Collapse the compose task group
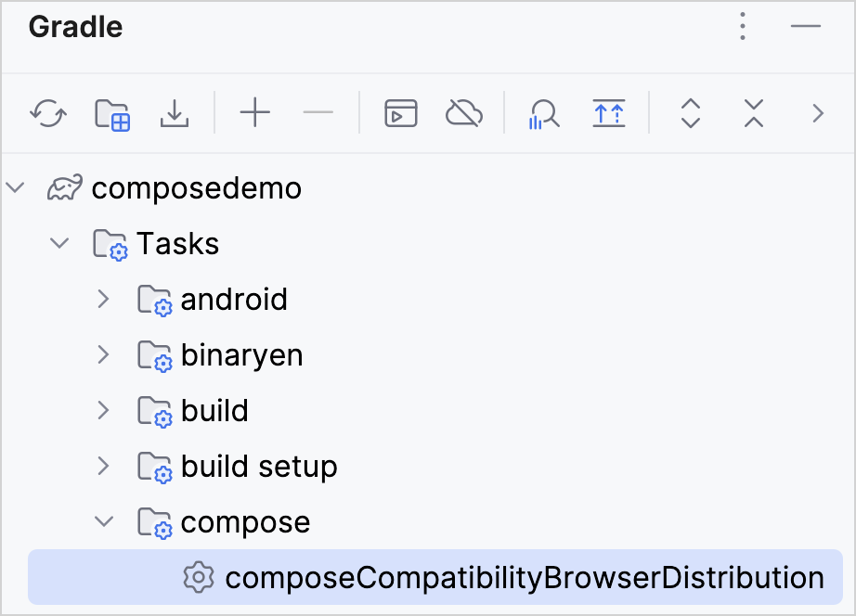The image size is (856, 616). [x=104, y=521]
